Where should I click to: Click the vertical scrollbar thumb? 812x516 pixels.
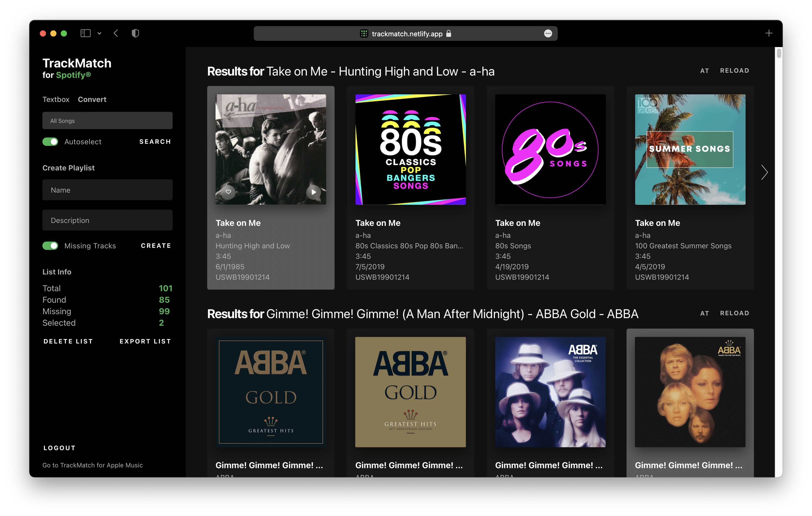pyautogui.click(x=779, y=54)
